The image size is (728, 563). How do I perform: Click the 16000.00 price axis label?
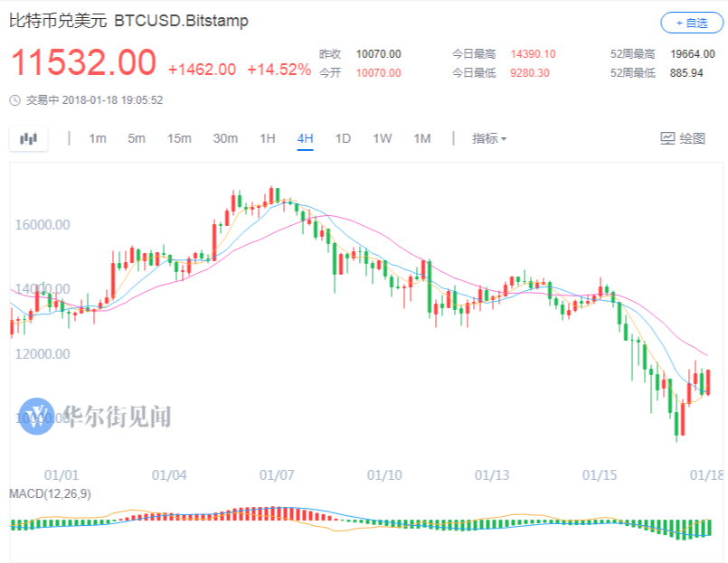coord(43,224)
